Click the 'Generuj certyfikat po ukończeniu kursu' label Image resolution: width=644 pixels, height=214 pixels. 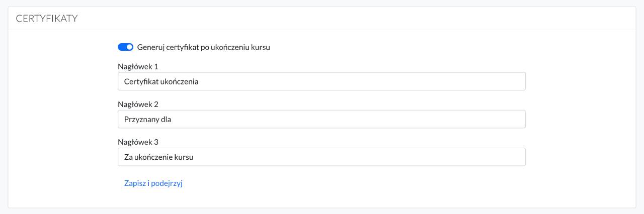(x=204, y=47)
